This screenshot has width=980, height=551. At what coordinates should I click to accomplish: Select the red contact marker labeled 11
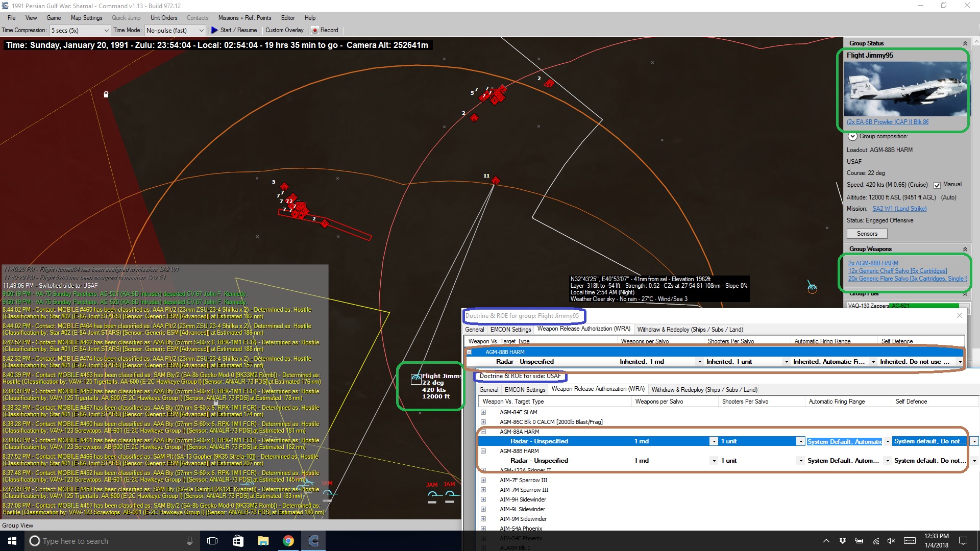point(495,180)
